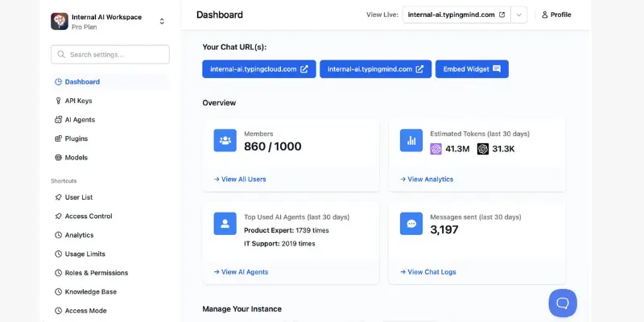Follow the View Chat Logs link

click(428, 272)
